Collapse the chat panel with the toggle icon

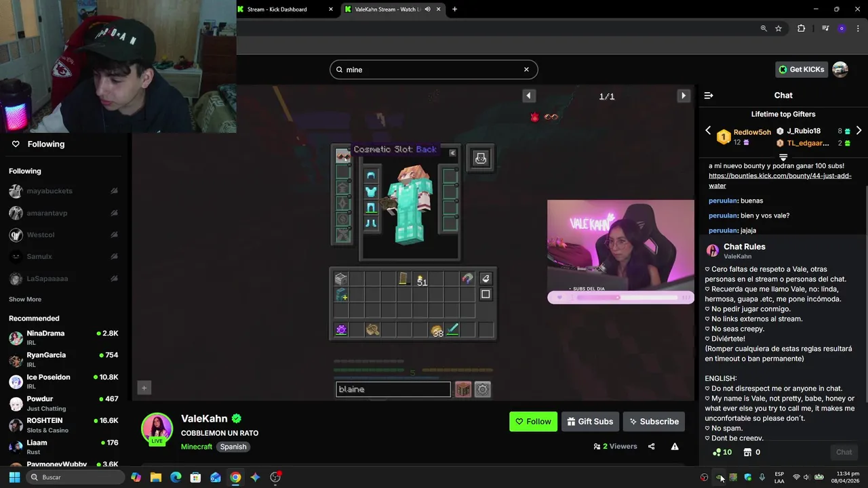[709, 96]
